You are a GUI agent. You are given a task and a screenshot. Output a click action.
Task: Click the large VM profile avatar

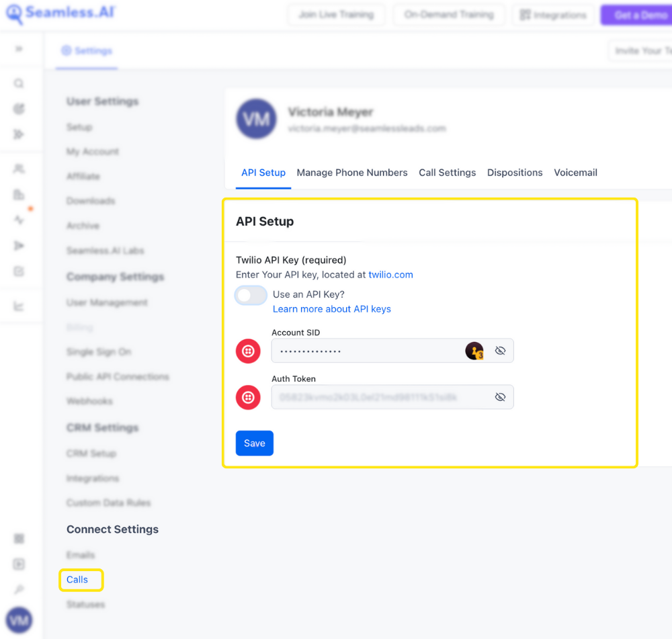click(256, 119)
